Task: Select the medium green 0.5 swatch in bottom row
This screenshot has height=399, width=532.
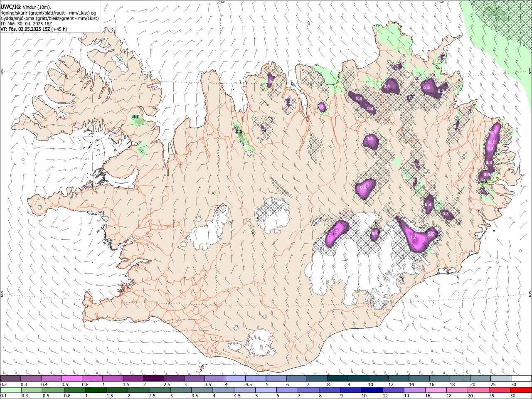Action: [53, 390]
